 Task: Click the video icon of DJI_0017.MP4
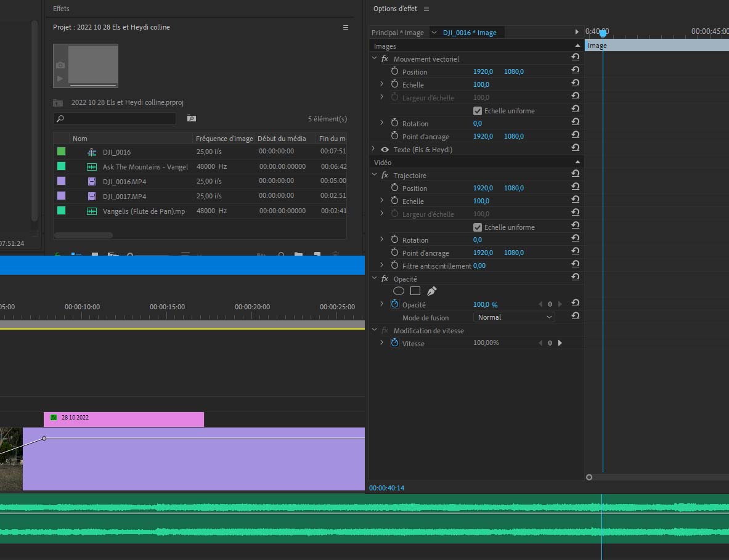[92, 196]
